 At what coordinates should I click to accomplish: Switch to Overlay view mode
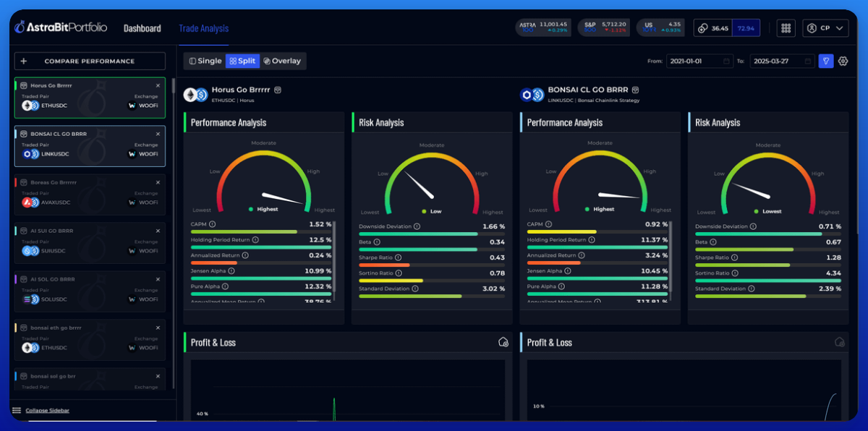pos(282,61)
